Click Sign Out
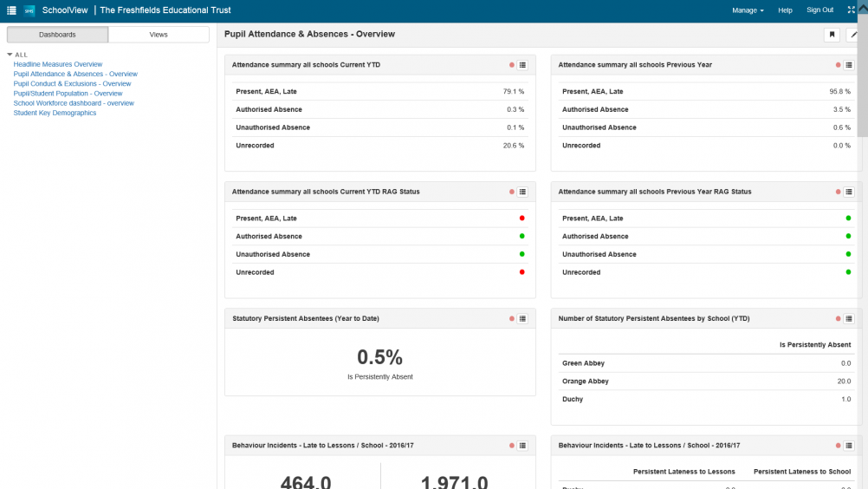 pyautogui.click(x=819, y=10)
